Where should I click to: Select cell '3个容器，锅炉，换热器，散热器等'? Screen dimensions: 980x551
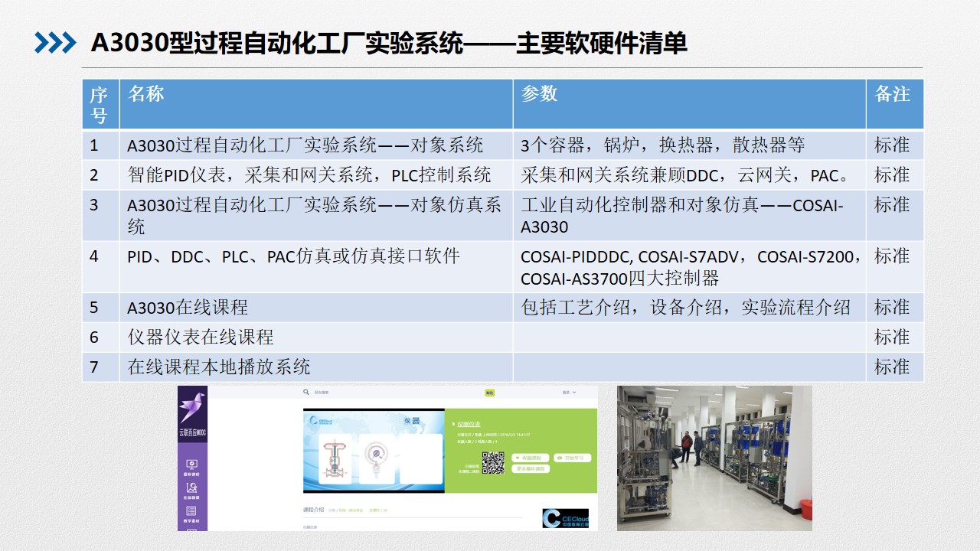click(x=689, y=145)
